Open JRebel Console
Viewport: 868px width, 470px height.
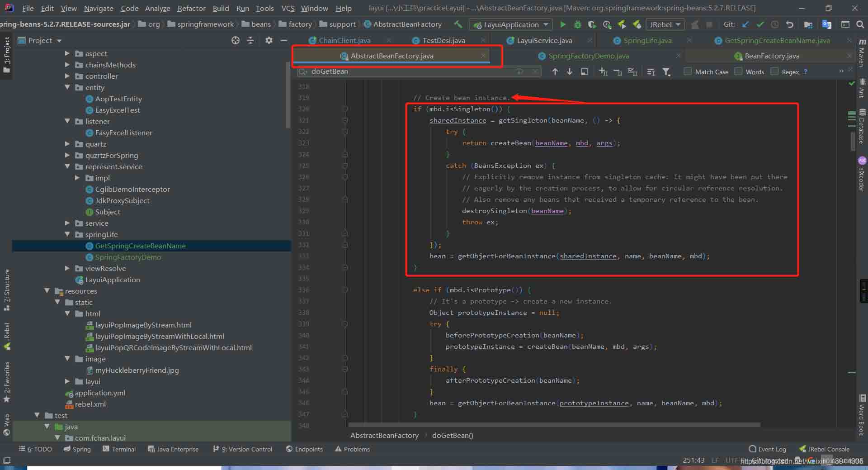pyautogui.click(x=824, y=449)
